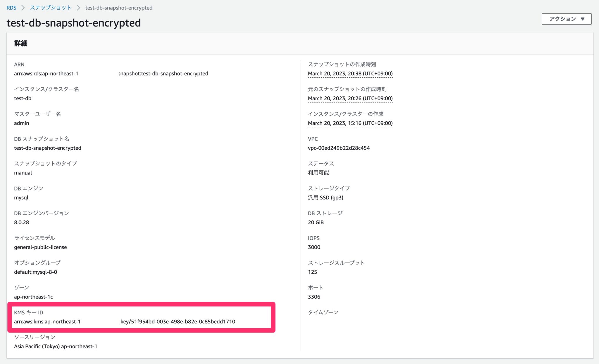Show tooltip for スナップショットの作成時刻 date
Image resolution: width=599 pixels, height=364 pixels.
(x=350, y=73)
